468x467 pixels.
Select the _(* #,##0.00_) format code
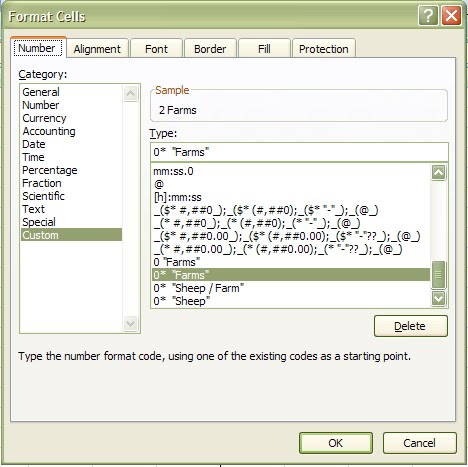point(291,249)
